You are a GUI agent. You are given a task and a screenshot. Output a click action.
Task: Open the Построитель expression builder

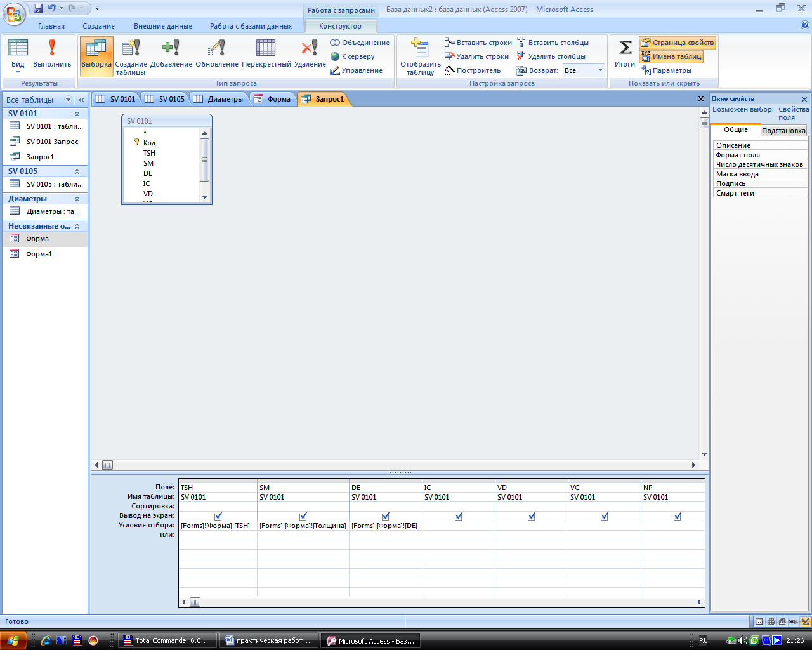point(473,70)
